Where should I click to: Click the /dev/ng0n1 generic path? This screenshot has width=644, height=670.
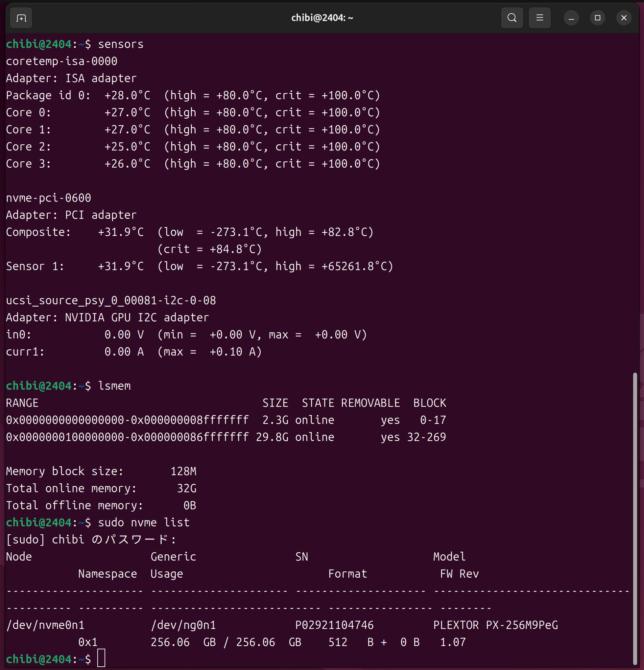coord(183,625)
